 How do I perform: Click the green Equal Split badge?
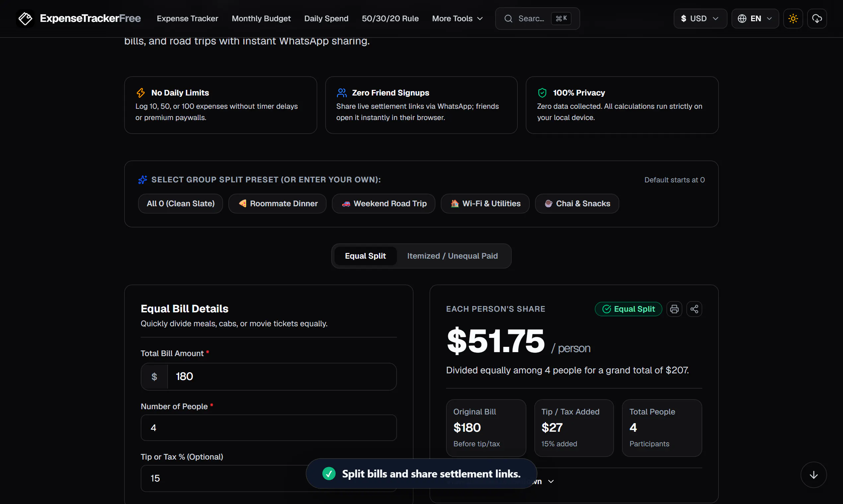pyautogui.click(x=628, y=309)
